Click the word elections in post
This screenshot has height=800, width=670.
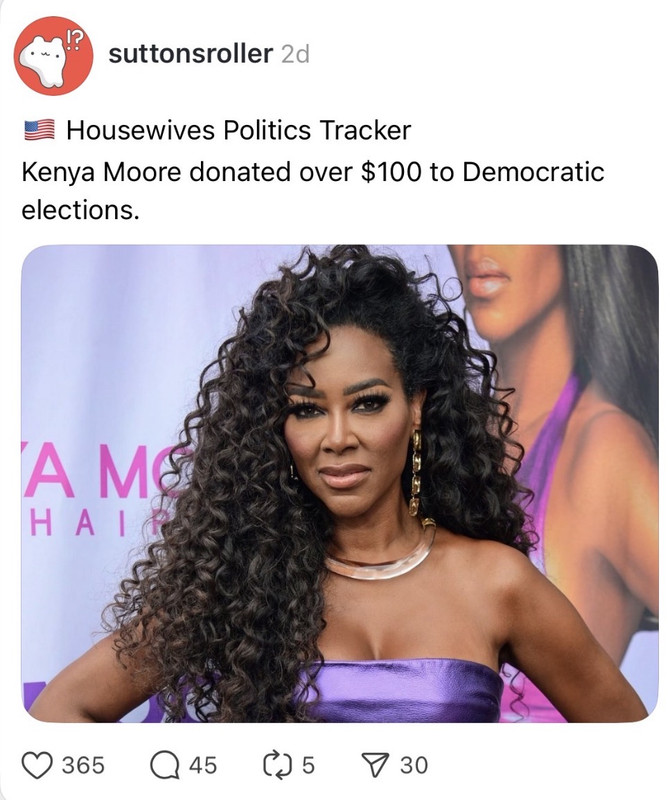80,210
